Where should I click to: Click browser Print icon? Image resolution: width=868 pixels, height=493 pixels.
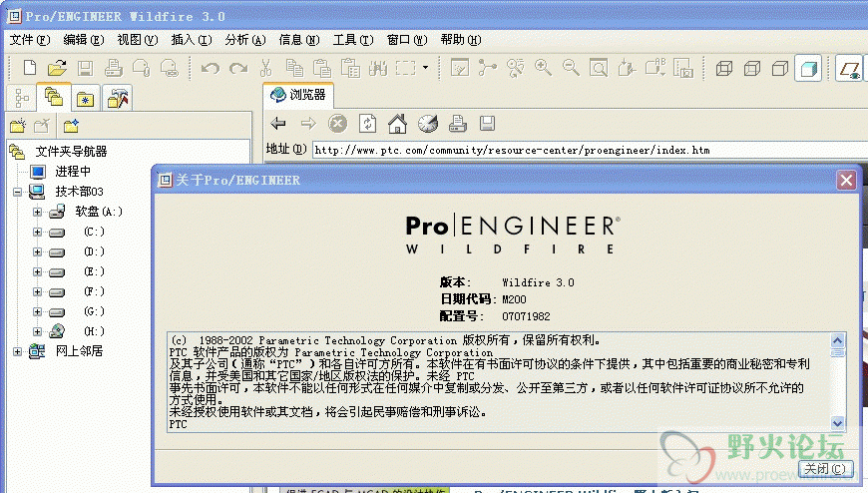coord(457,123)
